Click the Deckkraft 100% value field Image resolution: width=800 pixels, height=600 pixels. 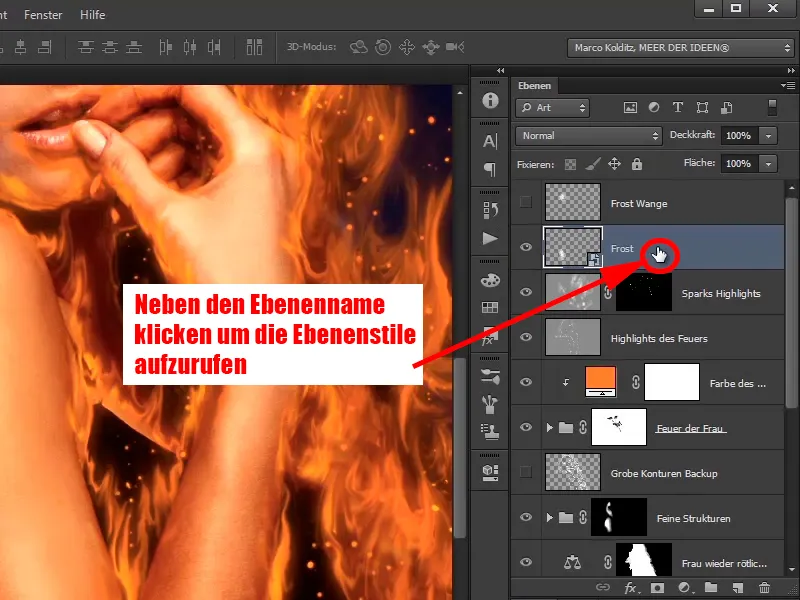click(739, 136)
